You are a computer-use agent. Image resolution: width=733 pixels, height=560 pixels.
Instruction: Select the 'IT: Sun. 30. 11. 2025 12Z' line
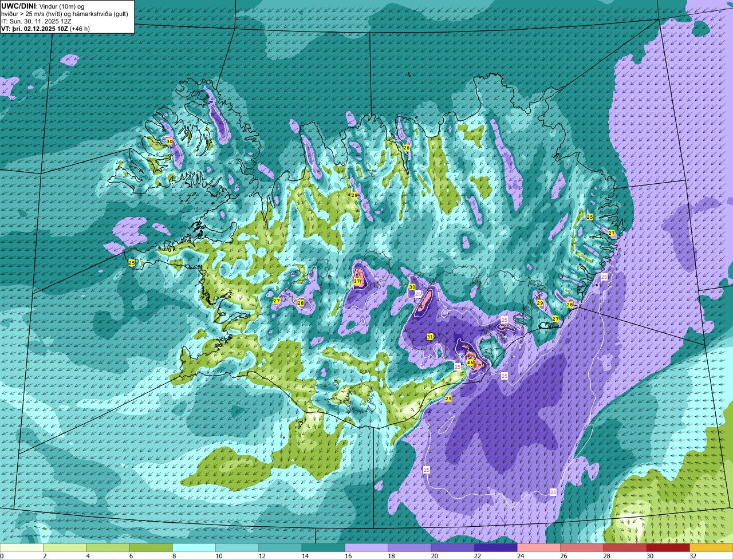37,21
